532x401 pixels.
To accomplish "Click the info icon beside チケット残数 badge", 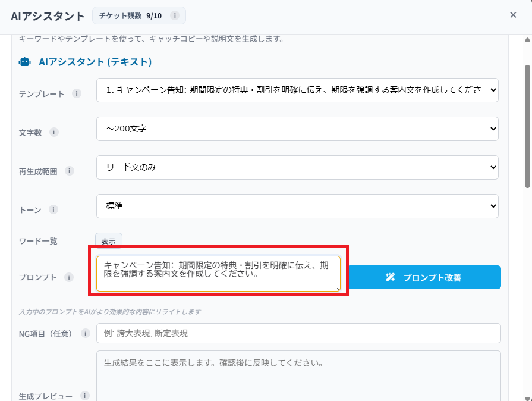I will (x=174, y=15).
